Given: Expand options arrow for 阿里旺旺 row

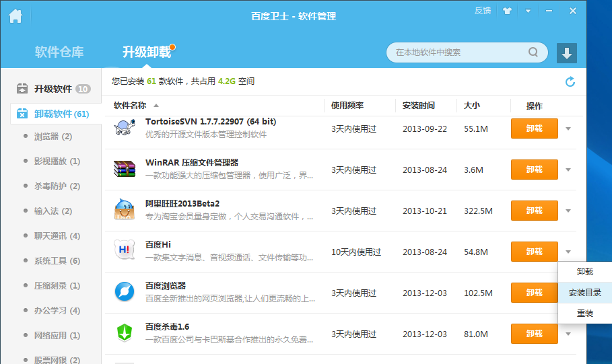Looking at the screenshot, I should tap(568, 211).
